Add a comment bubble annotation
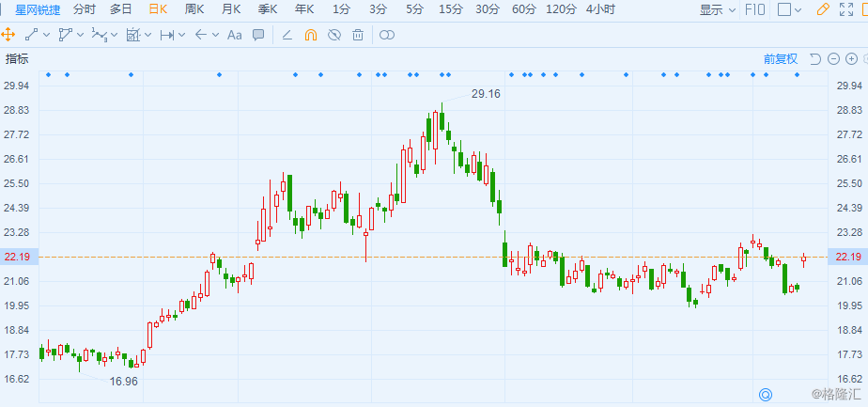 (258, 35)
